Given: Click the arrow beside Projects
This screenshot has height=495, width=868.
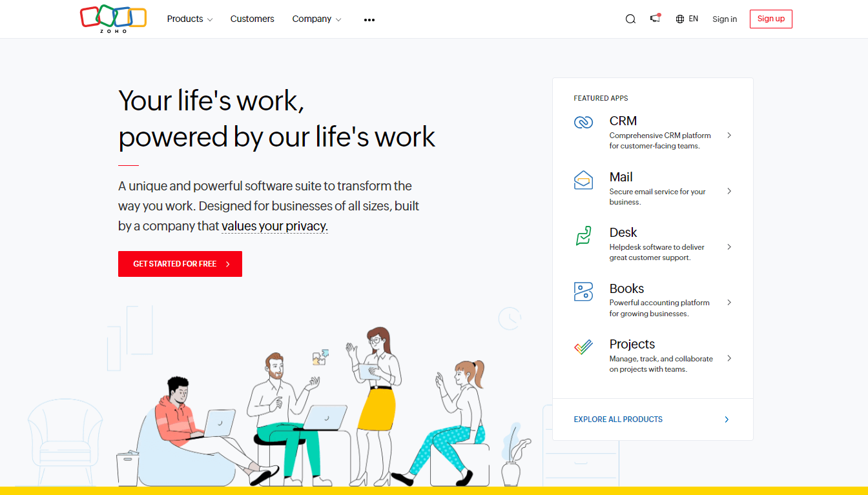Looking at the screenshot, I should [x=729, y=358].
